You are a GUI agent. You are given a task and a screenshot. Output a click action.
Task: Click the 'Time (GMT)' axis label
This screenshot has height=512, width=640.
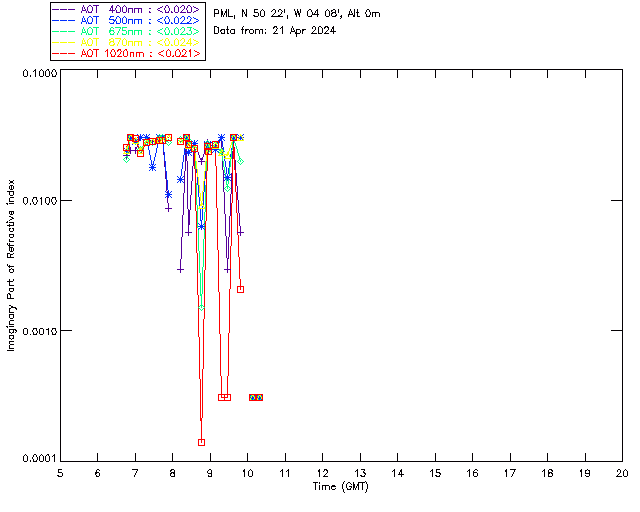pyautogui.click(x=340, y=487)
